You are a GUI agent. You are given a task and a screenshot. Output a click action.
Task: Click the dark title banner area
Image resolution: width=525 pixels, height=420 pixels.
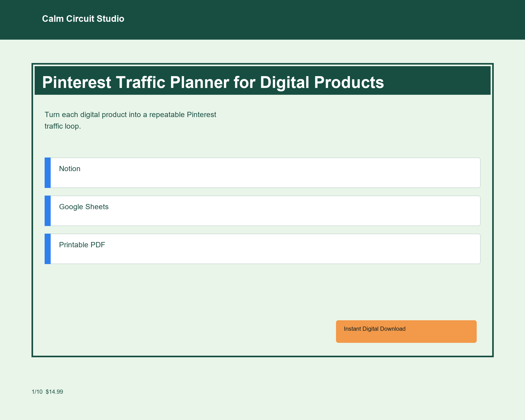262,81
